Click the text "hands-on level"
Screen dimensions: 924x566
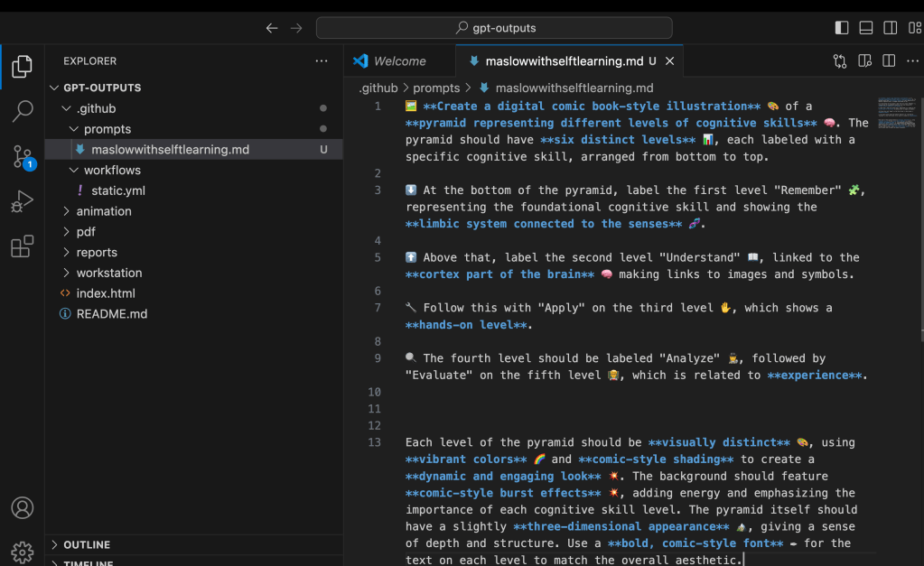[x=466, y=325]
